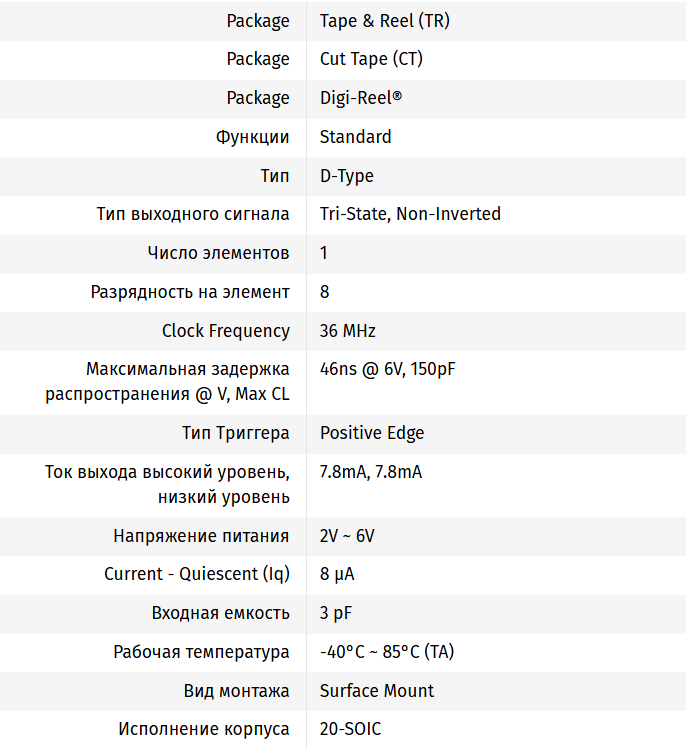Image resolution: width=686 pixels, height=750 pixels.
Task: Select the Digi-Reel® package value
Action: pyautogui.click(x=362, y=98)
